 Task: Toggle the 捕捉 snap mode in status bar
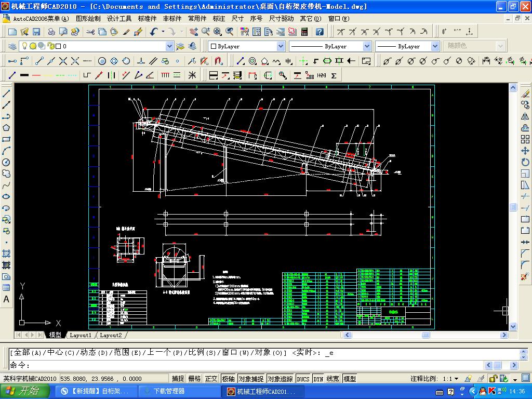coord(178,379)
